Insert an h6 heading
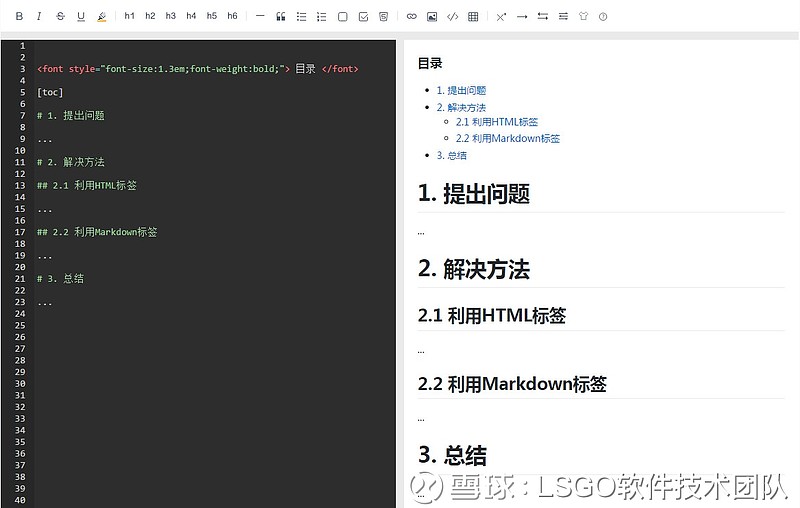The height and width of the screenshot is (508, 800). (x=232, y=16)
